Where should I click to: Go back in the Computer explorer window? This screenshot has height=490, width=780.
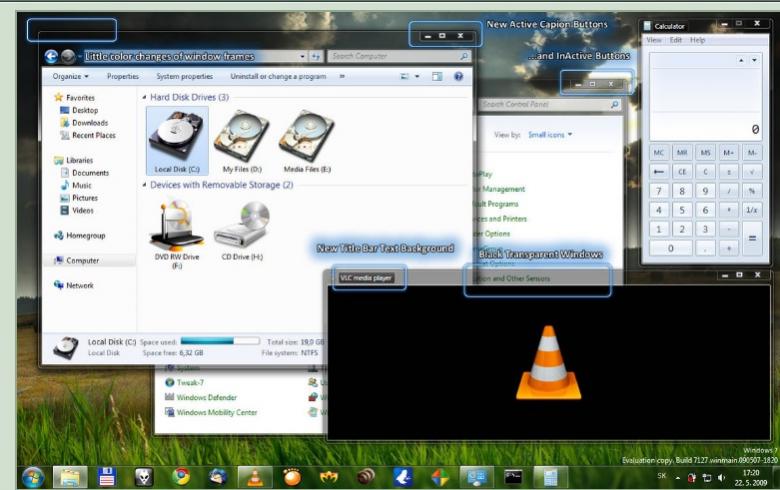pyautogui.click(x=51, y=57)
